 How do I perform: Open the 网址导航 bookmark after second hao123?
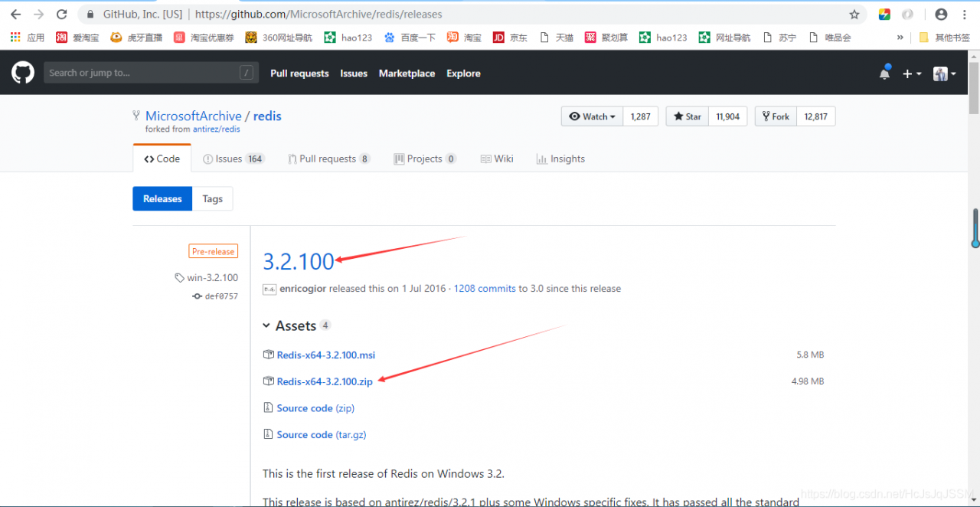[725, 38]
